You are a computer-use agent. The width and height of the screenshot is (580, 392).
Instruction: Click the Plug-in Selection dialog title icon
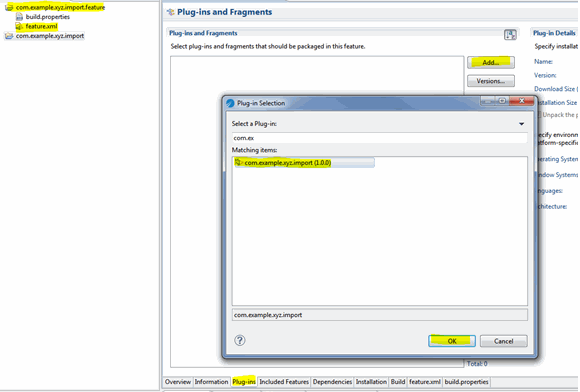click(x=230, y=103)
